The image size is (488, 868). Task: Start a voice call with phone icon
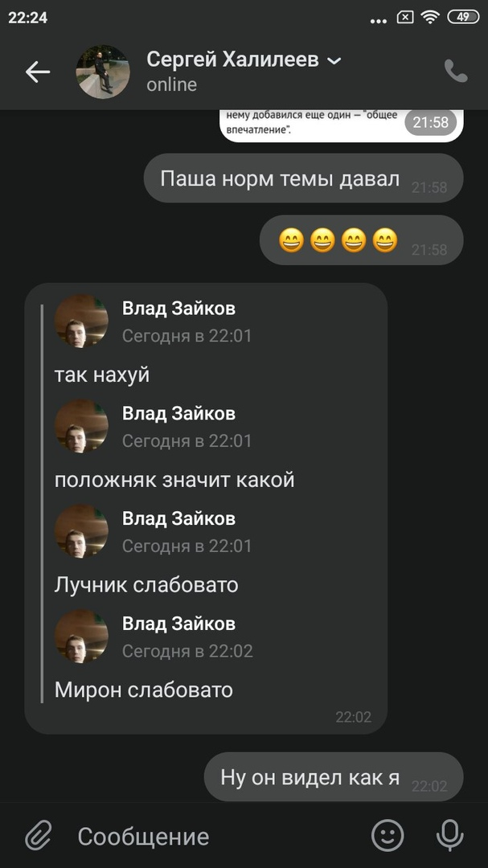(x=456, y=72)
